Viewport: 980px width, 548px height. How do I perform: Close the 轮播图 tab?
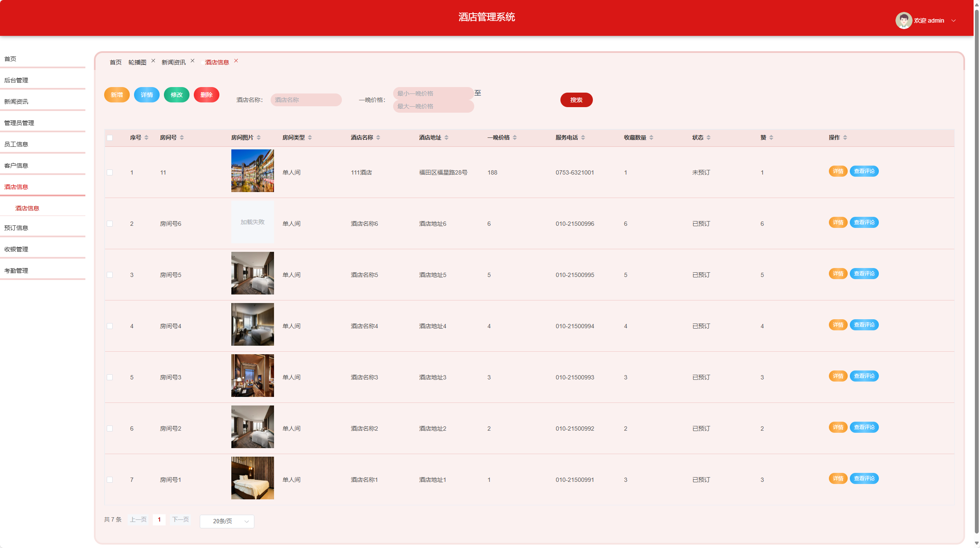pyautogui.click(x=153, y=61)
